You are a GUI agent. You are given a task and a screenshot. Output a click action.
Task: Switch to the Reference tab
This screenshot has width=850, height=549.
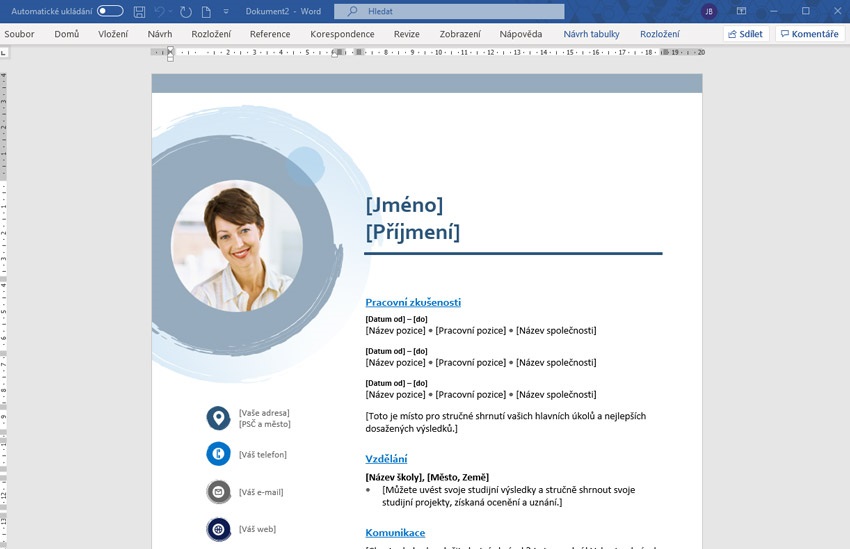[270, 34]
